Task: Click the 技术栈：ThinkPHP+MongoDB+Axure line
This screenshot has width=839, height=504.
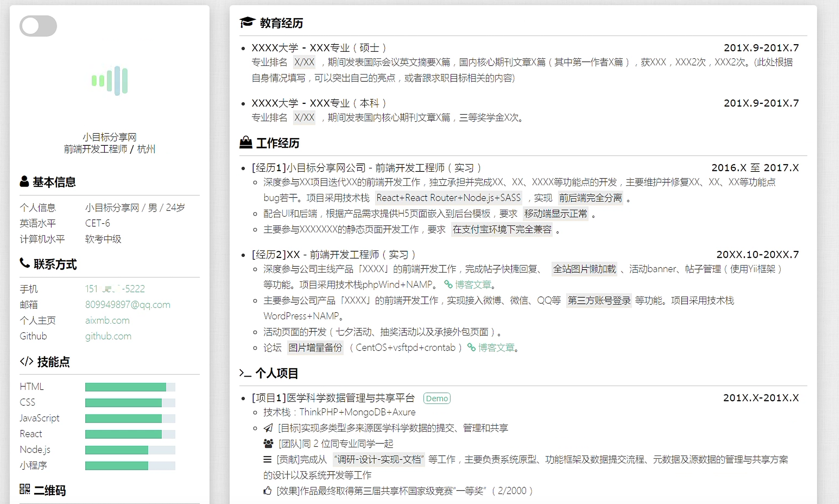Action: (x=339, y=412)
